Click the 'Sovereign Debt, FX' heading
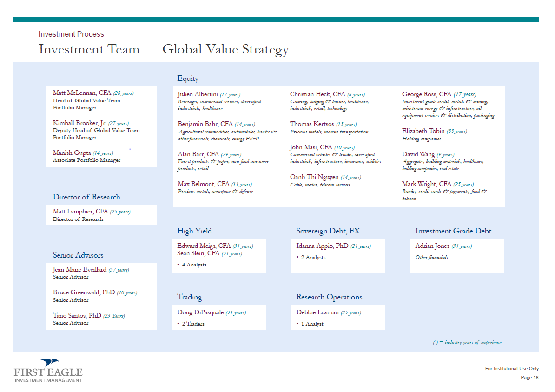Image resolution: width=555 pixels, height=392 pixels. pos(328,231)
